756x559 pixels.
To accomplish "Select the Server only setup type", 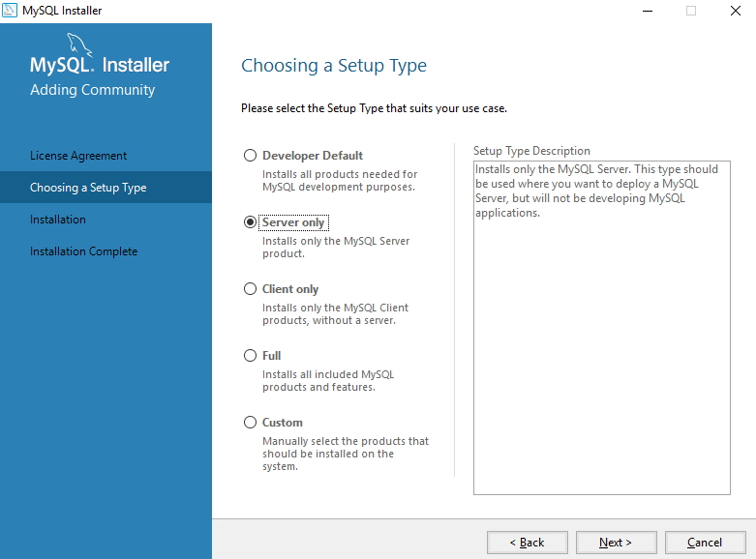I will 250,222.
